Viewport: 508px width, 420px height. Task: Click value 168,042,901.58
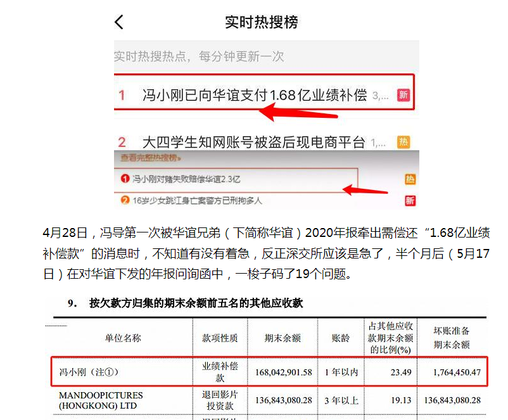(284, 372)
